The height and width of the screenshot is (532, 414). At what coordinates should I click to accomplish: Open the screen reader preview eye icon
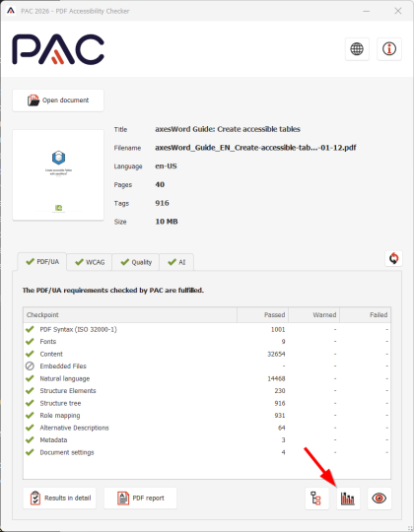[x=379, y=499]
